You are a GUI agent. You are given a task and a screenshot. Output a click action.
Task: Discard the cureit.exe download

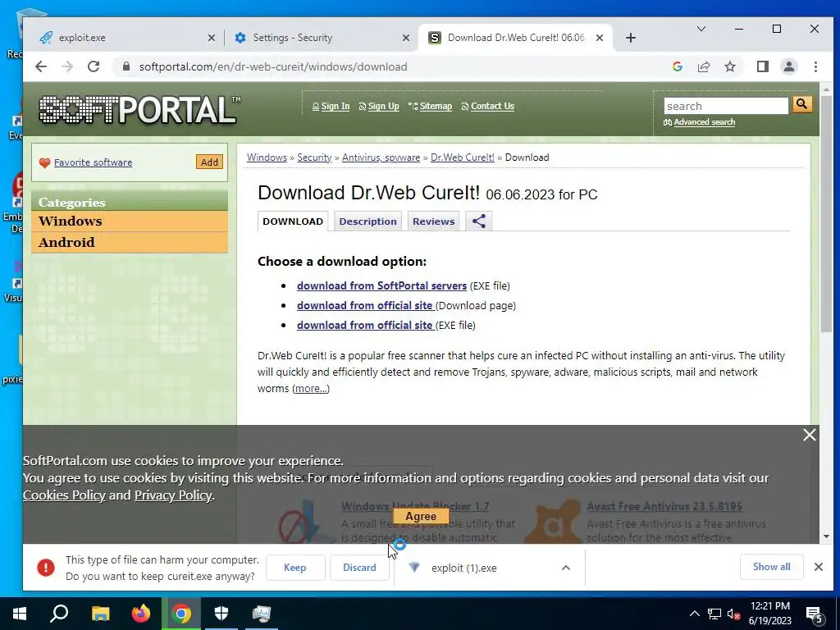tap(359, 568)
